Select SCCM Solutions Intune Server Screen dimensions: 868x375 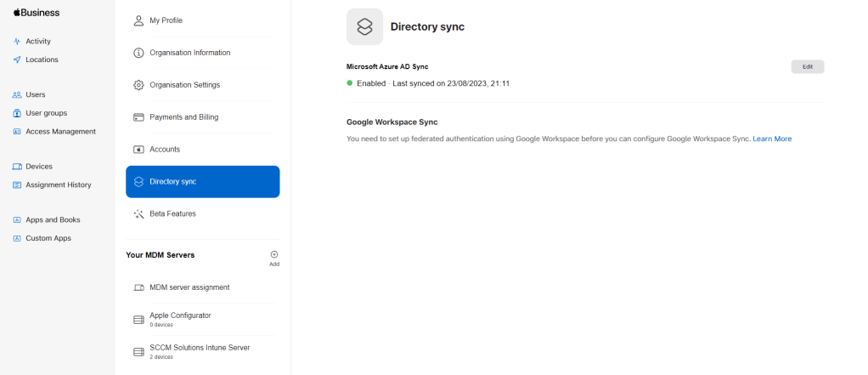(200, 348)
